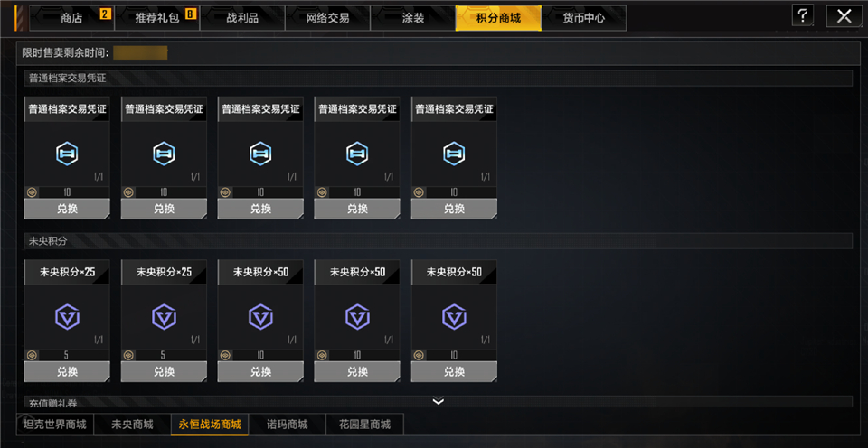Redeem the second 未央积分×25 item
The image size is (868, 448).
click(164, 371)
